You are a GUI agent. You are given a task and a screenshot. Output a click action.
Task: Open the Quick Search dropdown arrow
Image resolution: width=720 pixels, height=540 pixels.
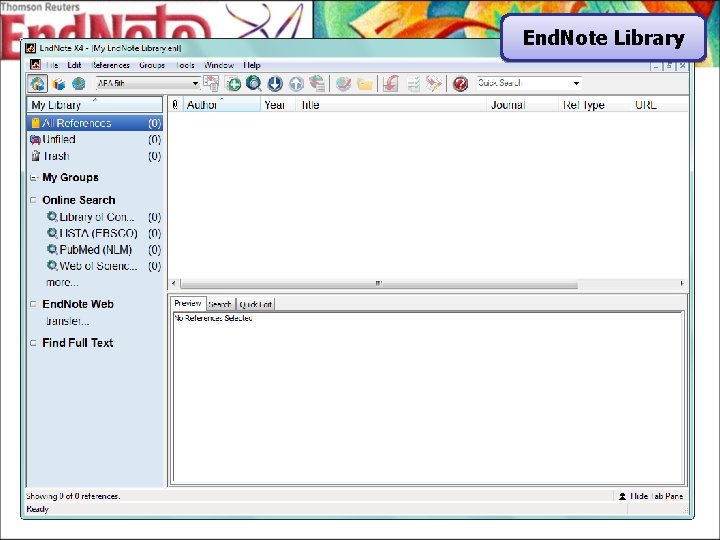576,83
